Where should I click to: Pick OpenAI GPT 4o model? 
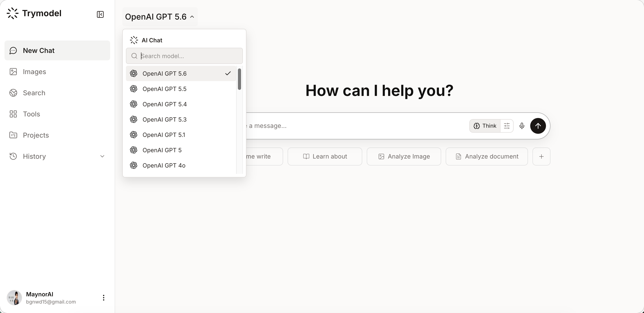[x=181, y=165]
